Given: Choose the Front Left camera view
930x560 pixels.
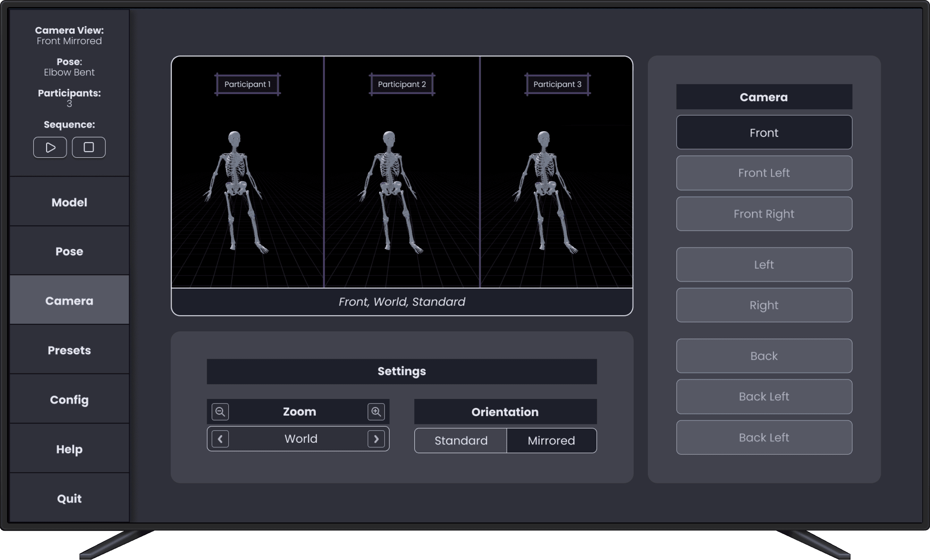Looking at the screenshot, I should pyautogui.click(x=763, y=173).
